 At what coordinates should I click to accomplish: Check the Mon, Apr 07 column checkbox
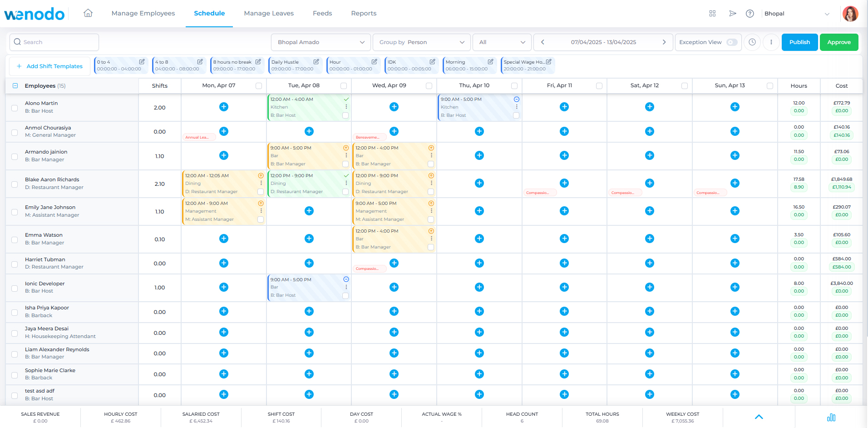[x=259, y=86]
